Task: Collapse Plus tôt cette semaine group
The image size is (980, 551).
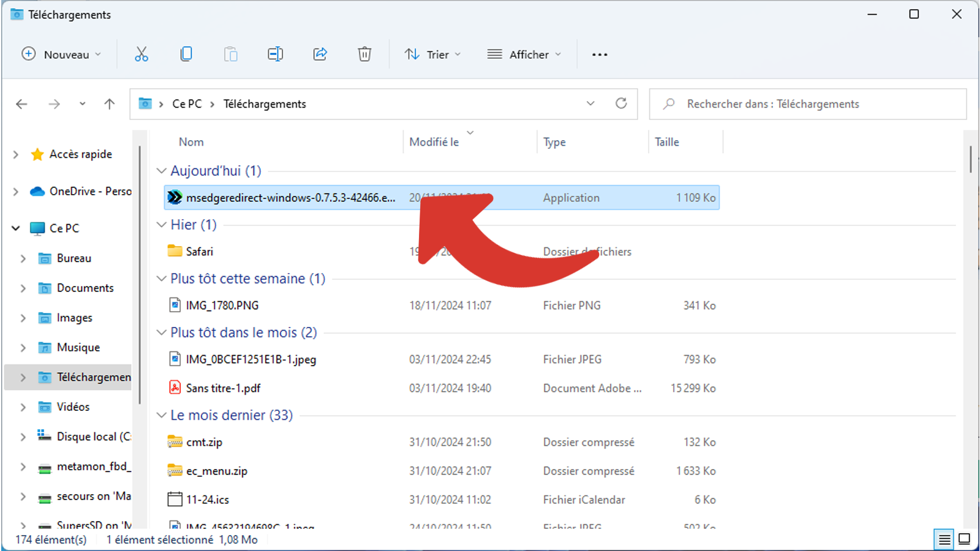Action: click(162, 279)
